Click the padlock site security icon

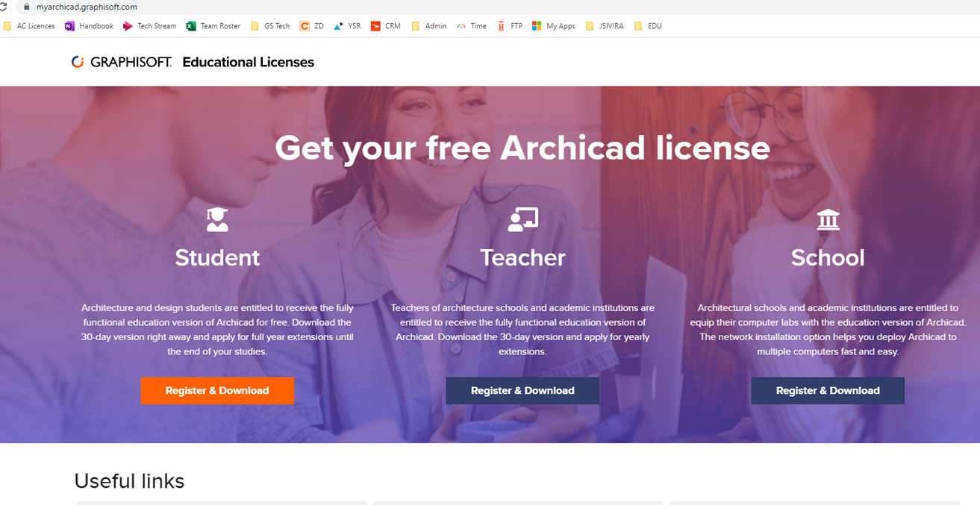click(x=27, y=7)
